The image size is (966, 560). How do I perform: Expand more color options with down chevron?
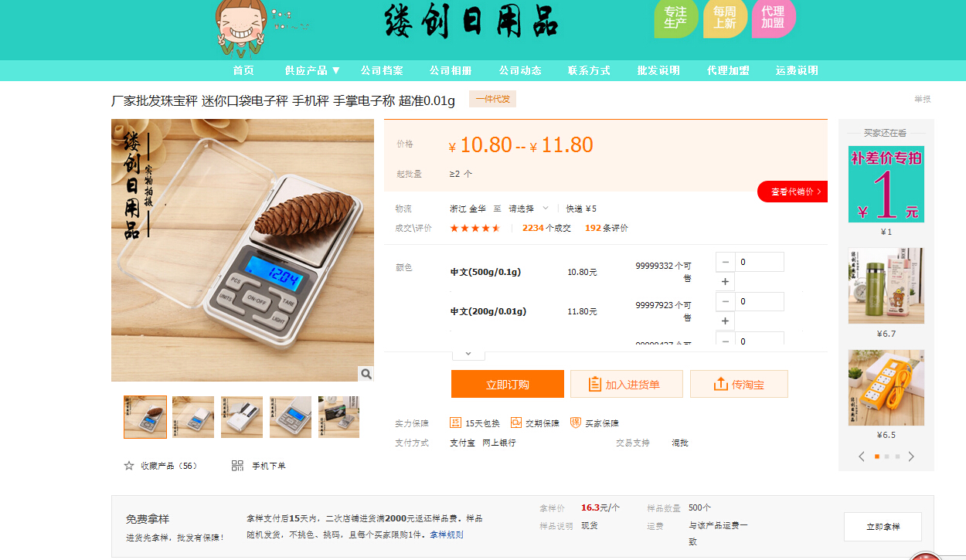tap(468, 353)
